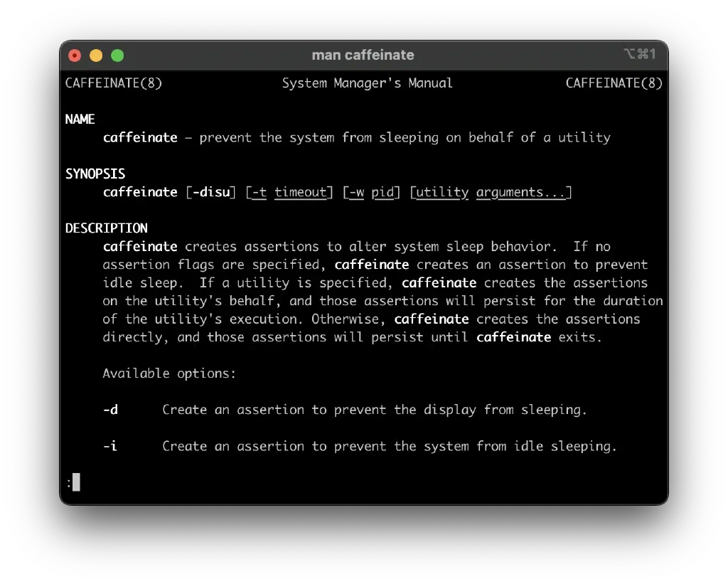Click the green full-screen window button
Viewport: 728px width, 584px height.
(117, 55)
